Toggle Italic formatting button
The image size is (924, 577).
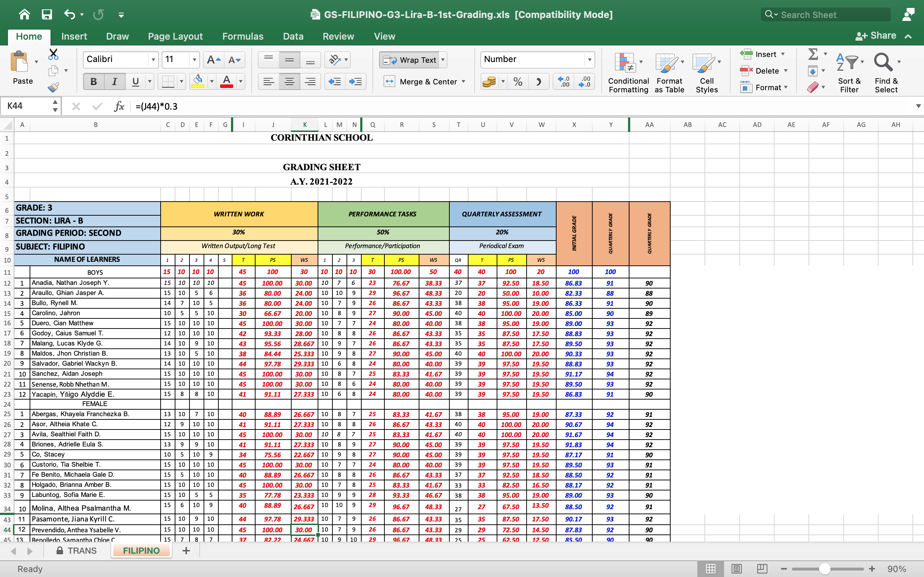point(114,82)
